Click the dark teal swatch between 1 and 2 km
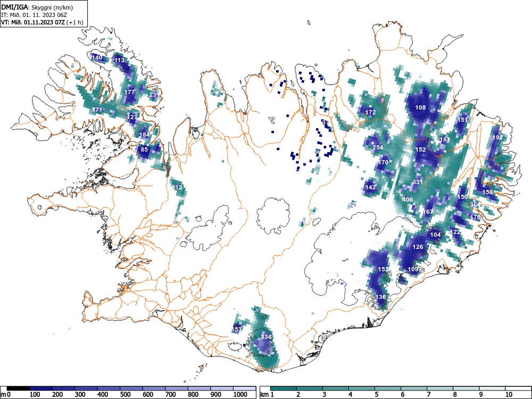Image resolution: width=532 pixels, height=399 pixels. (x=284, y=388)
